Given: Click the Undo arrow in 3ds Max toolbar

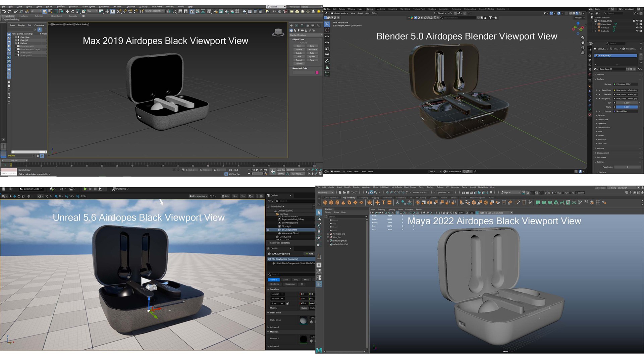Looking at the screenshot, I should (4, 11).
